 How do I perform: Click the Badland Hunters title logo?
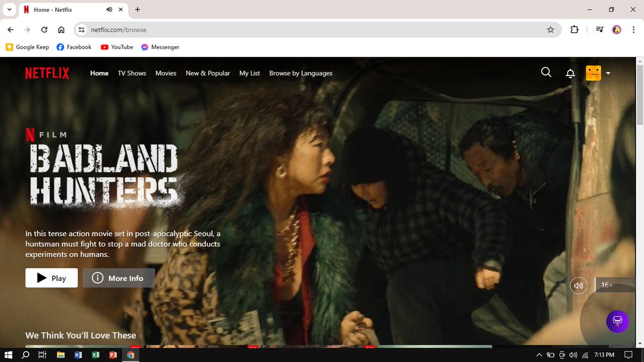tap(104, 175)
